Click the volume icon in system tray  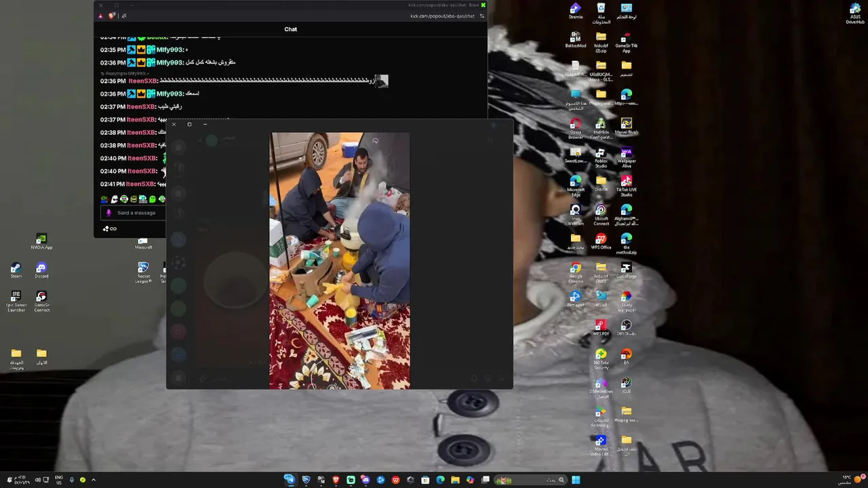37,480
